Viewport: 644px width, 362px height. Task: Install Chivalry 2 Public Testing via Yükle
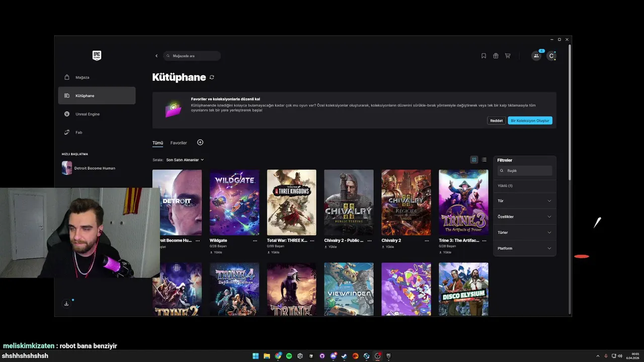(331, 247)
